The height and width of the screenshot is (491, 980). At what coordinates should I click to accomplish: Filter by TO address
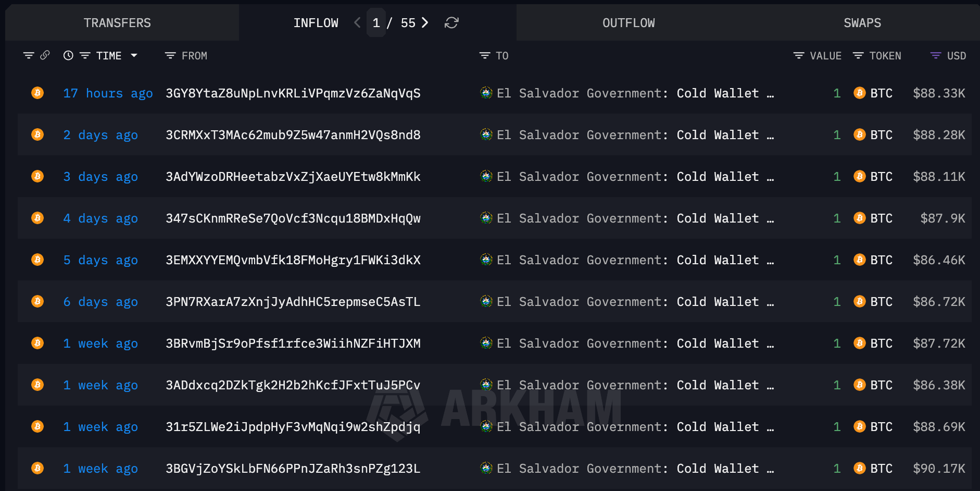tap(485, 55)
